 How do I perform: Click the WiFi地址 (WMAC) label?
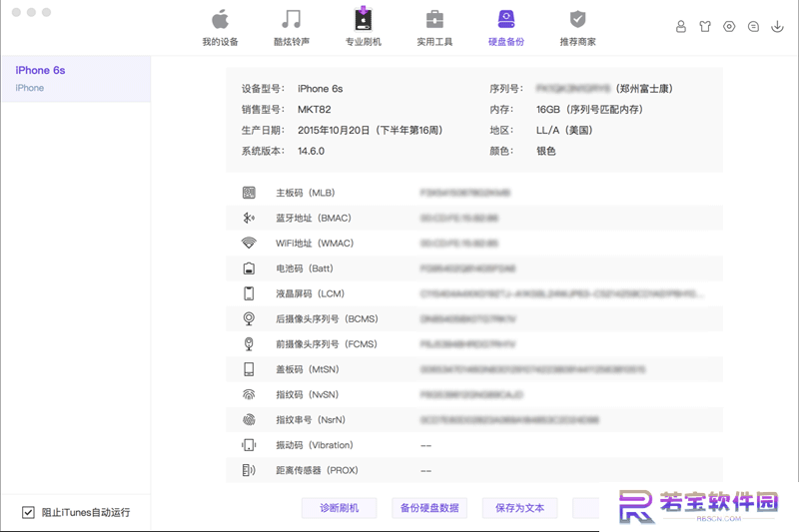315,244
